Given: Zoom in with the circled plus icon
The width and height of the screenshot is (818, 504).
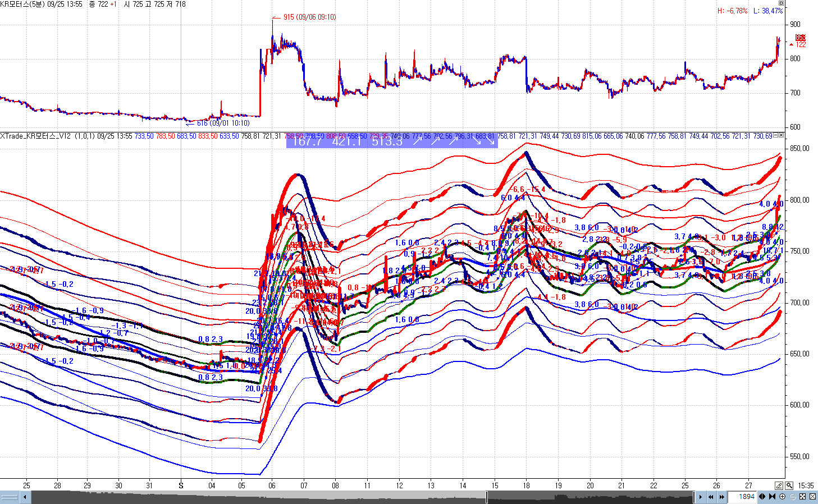Looking at the screenshot, I should click(x=783, y=497).
